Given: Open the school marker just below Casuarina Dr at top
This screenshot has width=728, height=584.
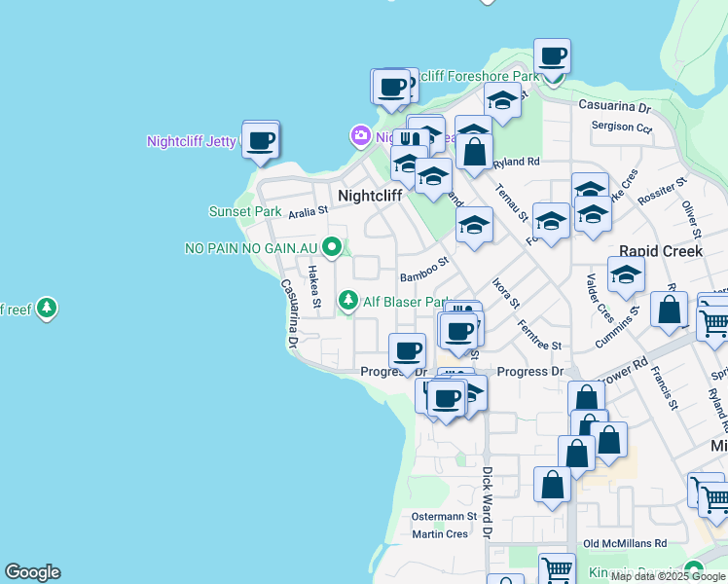Looking at the screenshot, I should pyautogui.click(x=502, y=103).
